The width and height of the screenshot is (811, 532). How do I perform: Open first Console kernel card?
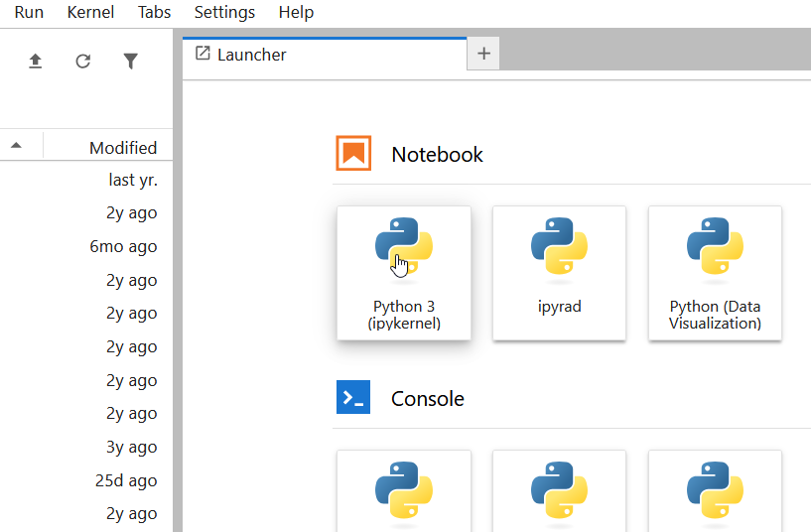click(x=404, y=491)
